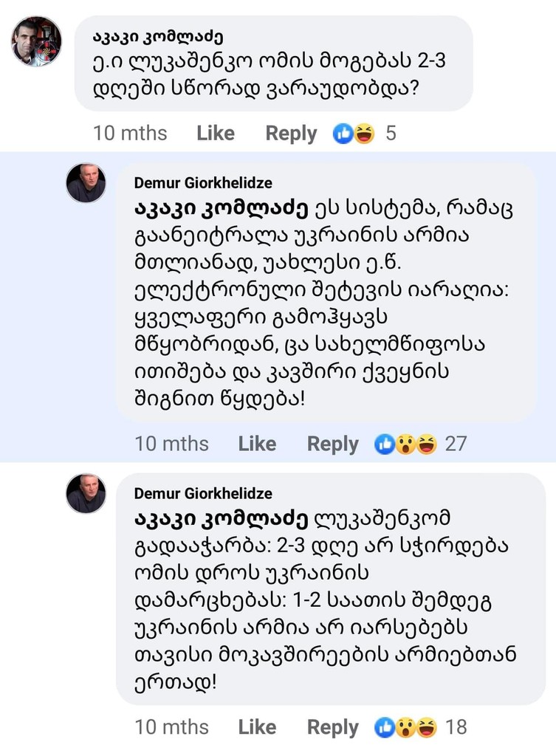
Task: Open the 10 mths timestamp of last comment
Action: (x=171, y=727)
